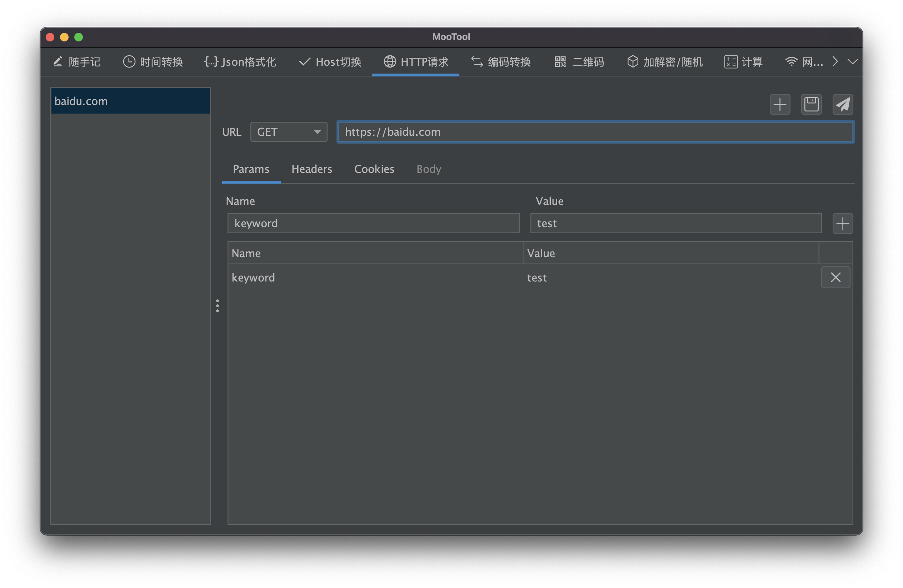
Task: Click the save request floppy disk icon
Action: [x=811, y=104]
